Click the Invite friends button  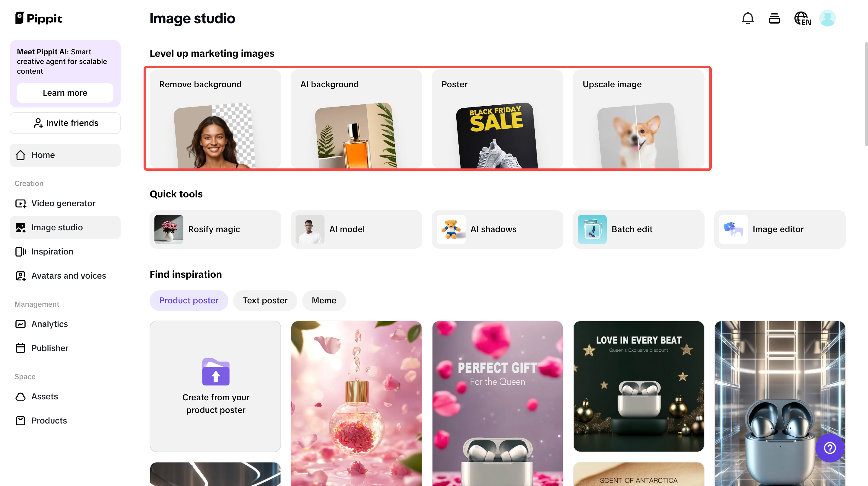click(65, 123)
